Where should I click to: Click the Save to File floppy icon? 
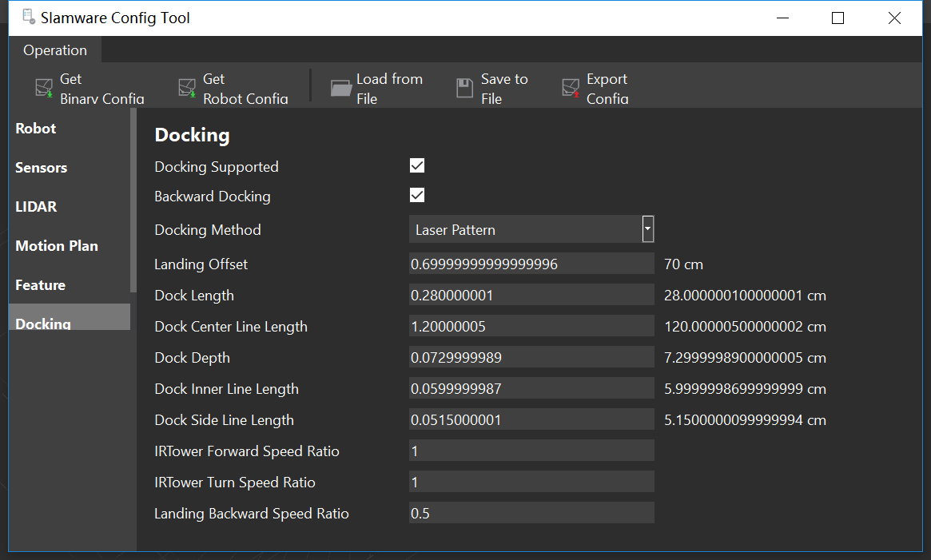[x=464, y=88]
